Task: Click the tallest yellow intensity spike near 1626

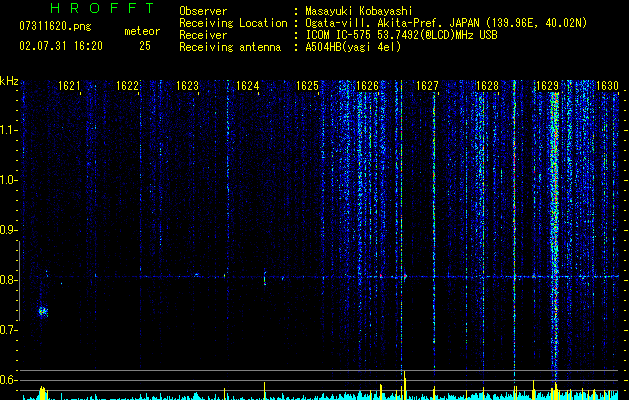Action: [x=404, y=386]
